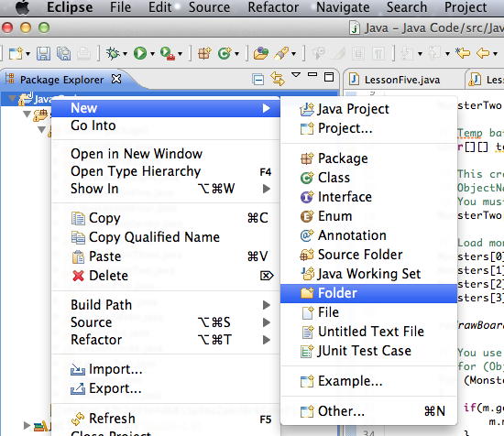The image size is (504, 436).
Task: Click the Back navigation arrow icon
Action: pyautogui.click(x=483, y=53)
